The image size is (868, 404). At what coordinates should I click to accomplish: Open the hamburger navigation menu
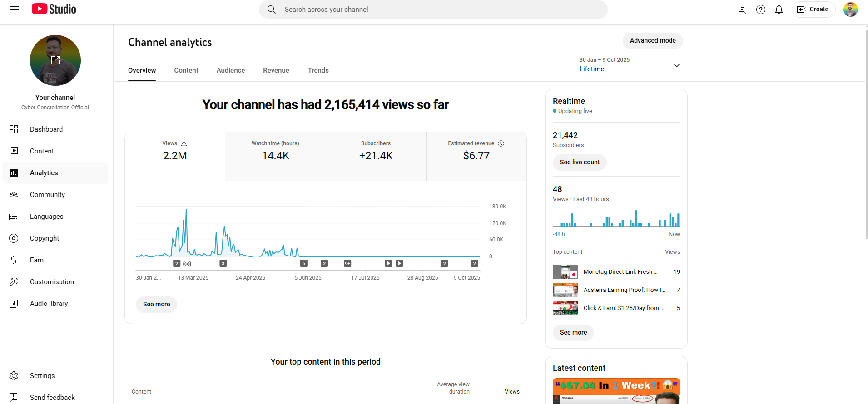click(15, 10)
